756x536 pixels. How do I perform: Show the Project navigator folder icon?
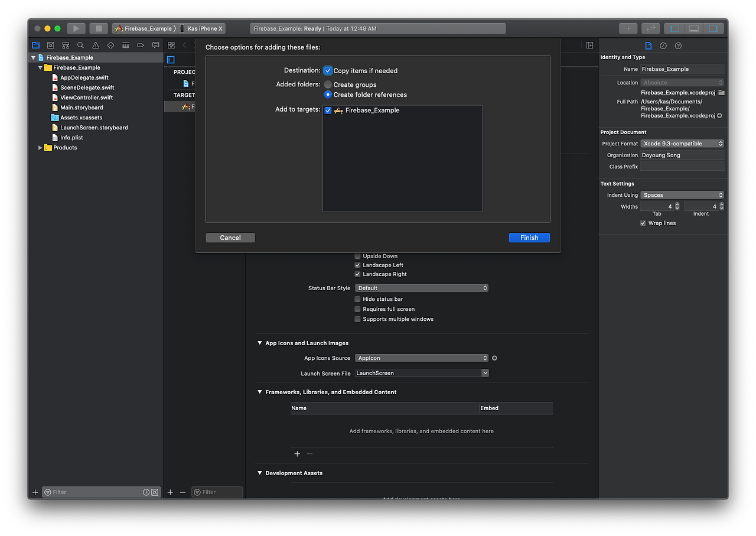[35, 45]
